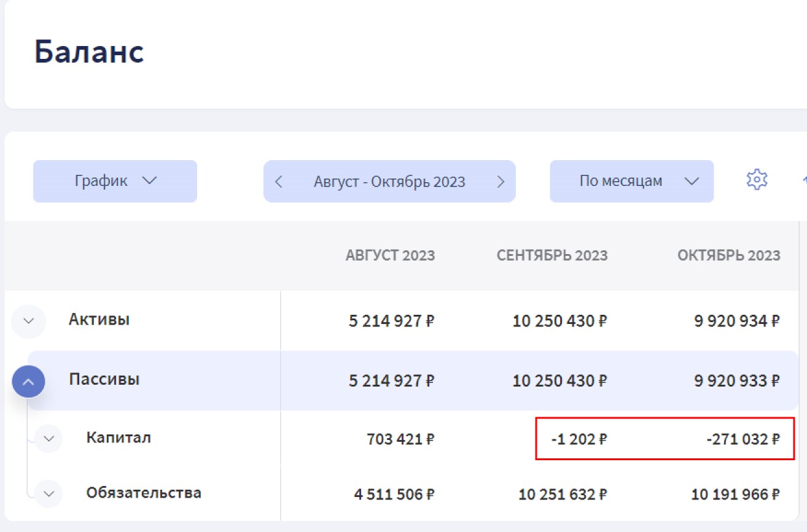807x532 pixels.
Task: Expand the Капитал sub-row chevron
Action: pos(49,439)
